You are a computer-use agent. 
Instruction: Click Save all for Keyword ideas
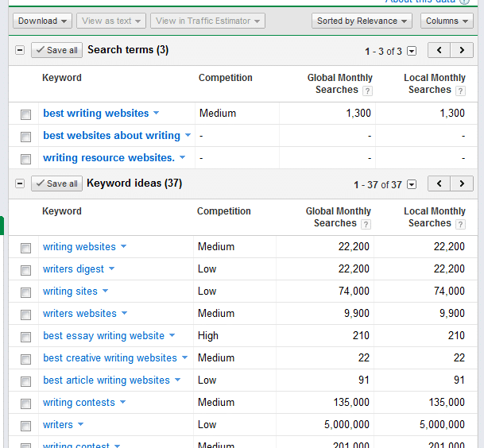click(x=56, y=183)
